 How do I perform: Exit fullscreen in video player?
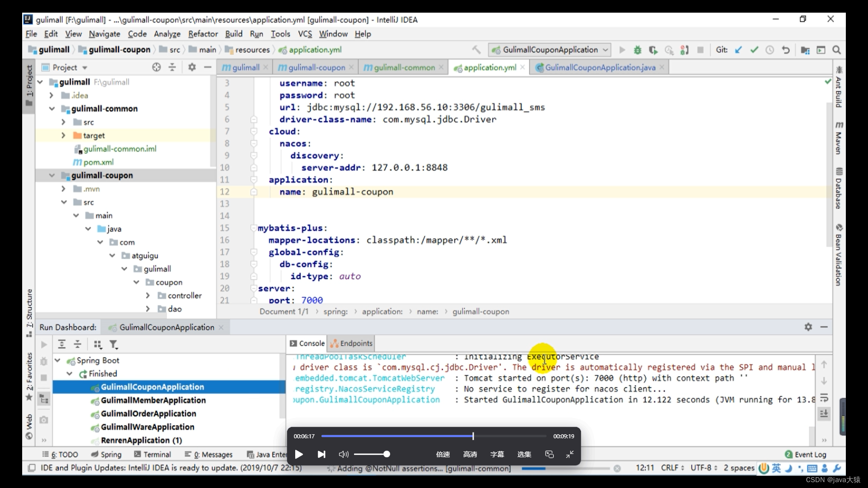pyautogui.click(x=570, y=454)
